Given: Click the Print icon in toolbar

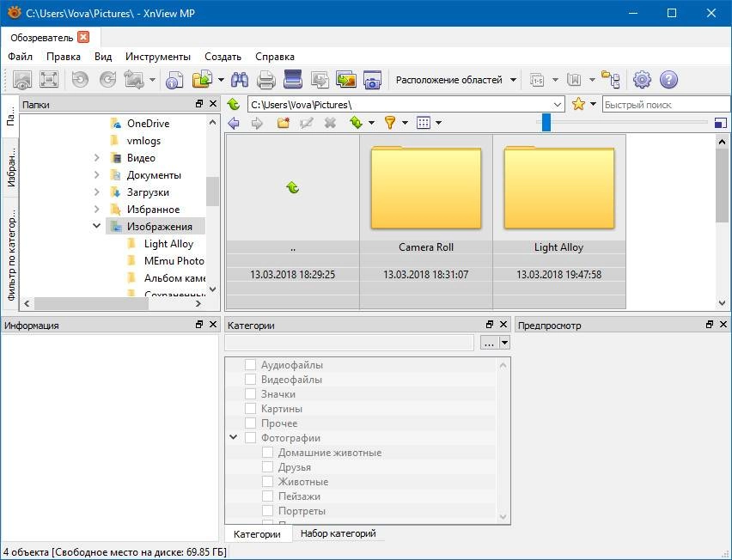Looking at the screenshot, I should tap(266, 80).
